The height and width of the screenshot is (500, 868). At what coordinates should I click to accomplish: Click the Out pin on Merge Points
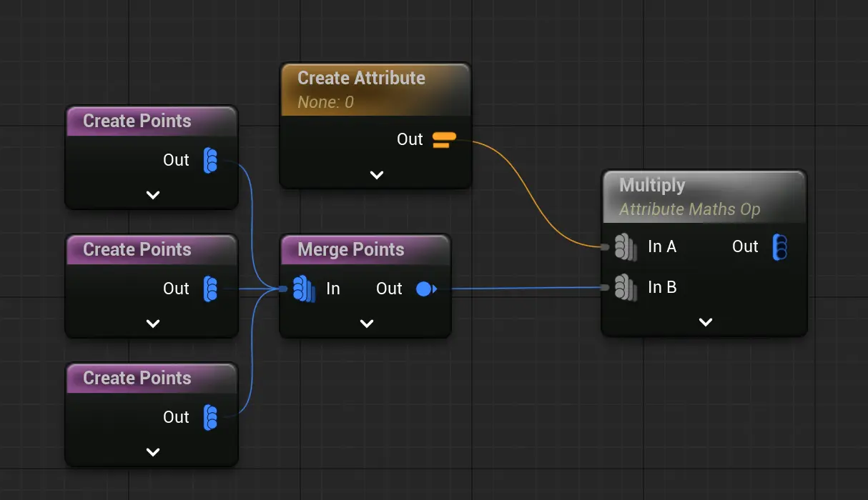425,289
